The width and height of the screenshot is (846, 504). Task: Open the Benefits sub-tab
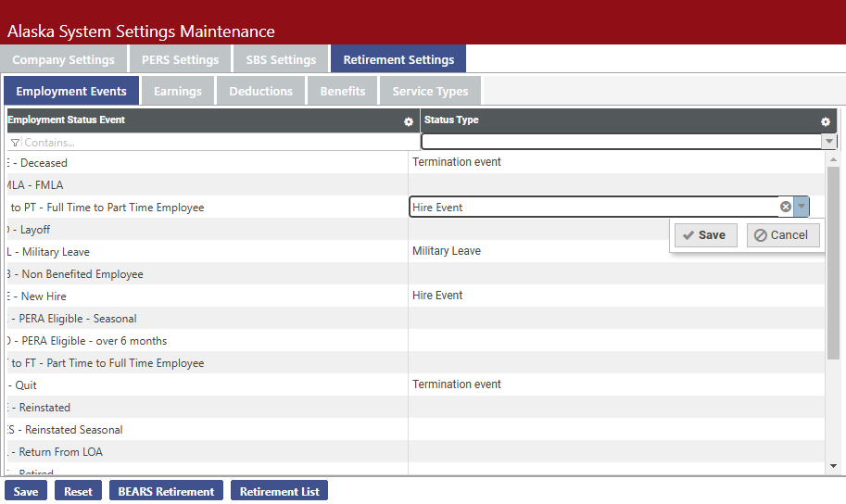343,91
